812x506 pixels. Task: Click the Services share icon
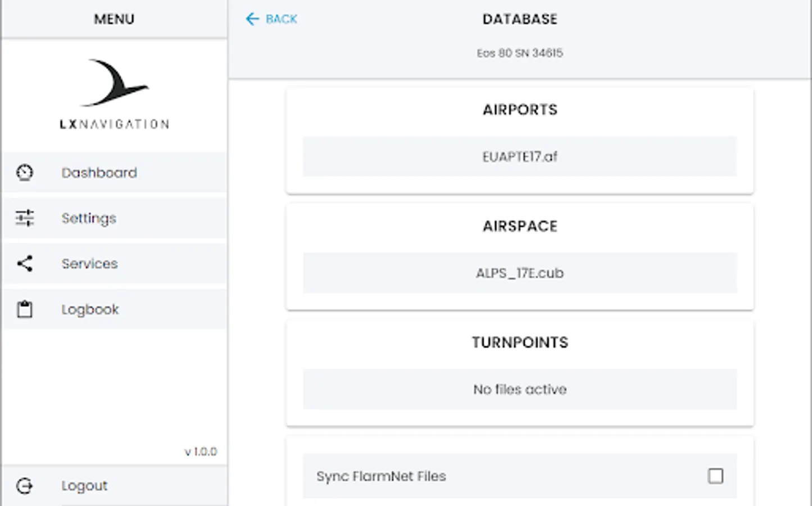25,263
